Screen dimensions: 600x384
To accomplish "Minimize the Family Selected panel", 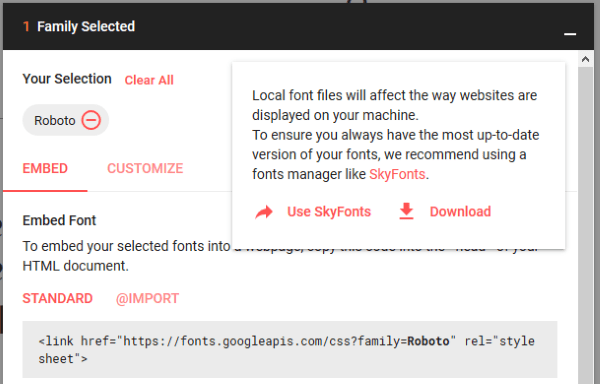I will point(570,34).
